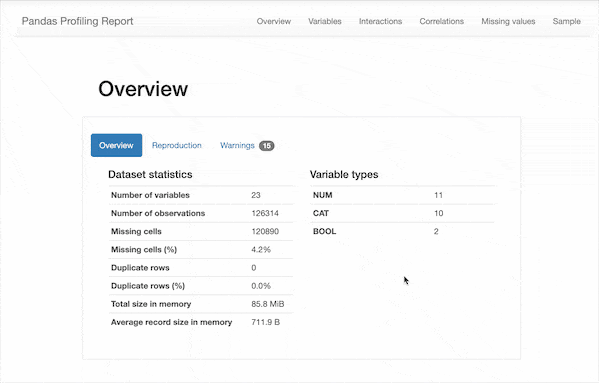The width and height of the screenshot is (599, 383).
Task: Click the Missing cells (%) row
Action: coord(201,250)
